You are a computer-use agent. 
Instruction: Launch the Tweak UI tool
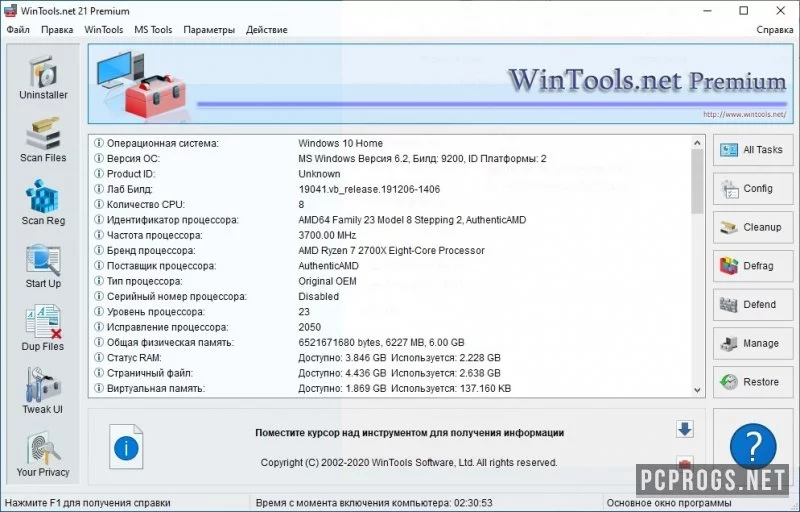pos(43,392)
